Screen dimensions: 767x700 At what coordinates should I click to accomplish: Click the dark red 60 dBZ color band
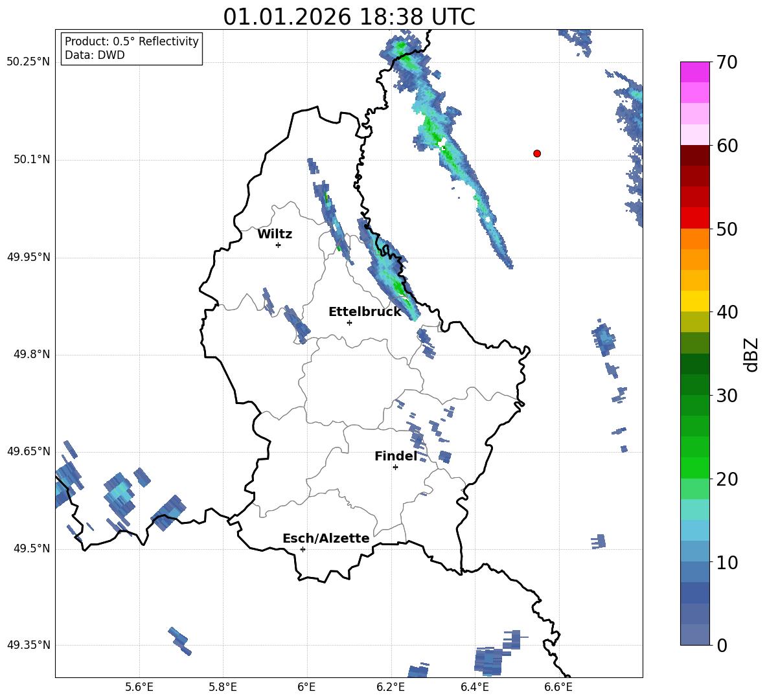coord(694,155)
